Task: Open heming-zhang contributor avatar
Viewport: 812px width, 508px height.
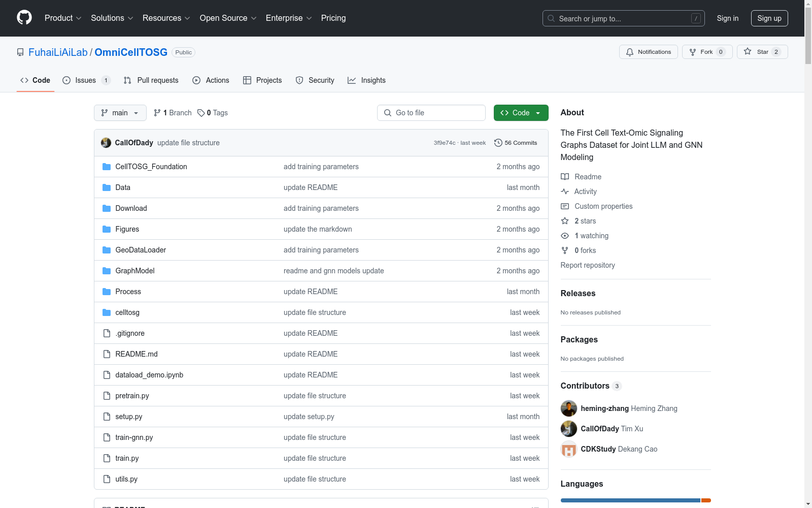Action: 569,408
